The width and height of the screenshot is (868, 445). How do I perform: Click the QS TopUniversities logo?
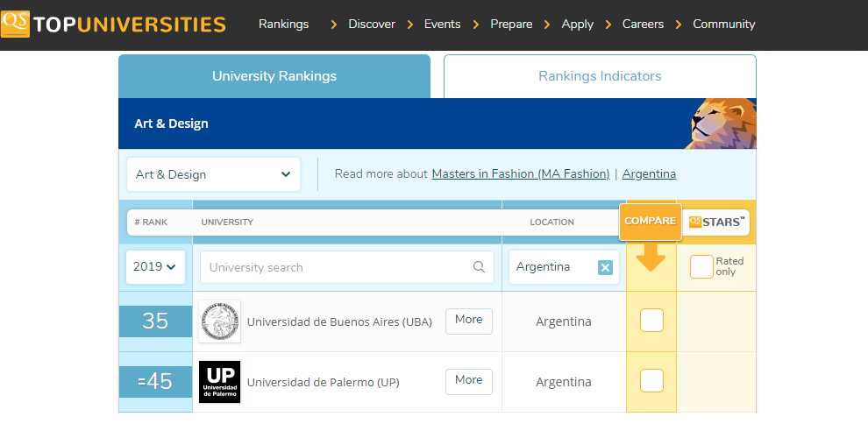[x=113, y=25]
